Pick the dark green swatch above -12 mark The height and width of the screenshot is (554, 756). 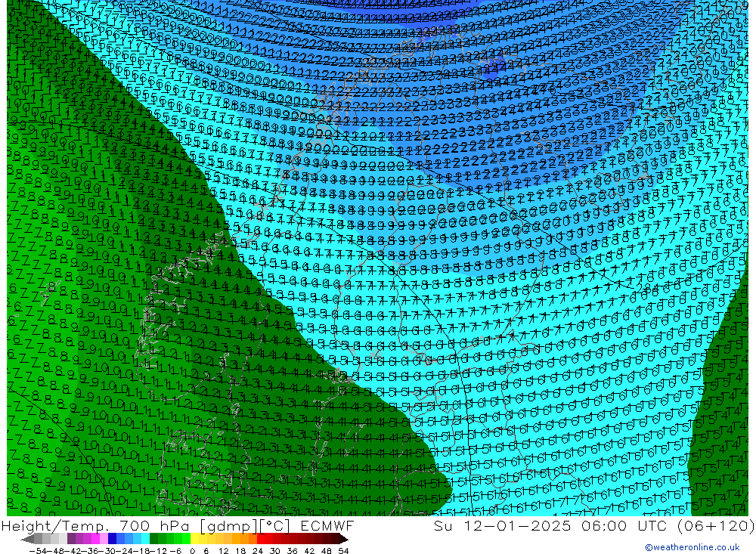pyautogui.click(x=153, y=539)
